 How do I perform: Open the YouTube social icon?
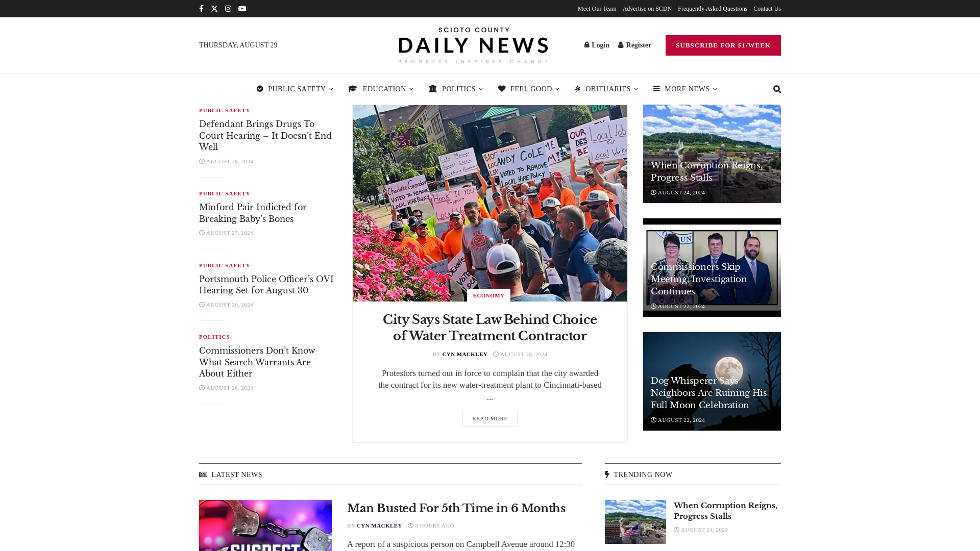[x=242, y=9]
